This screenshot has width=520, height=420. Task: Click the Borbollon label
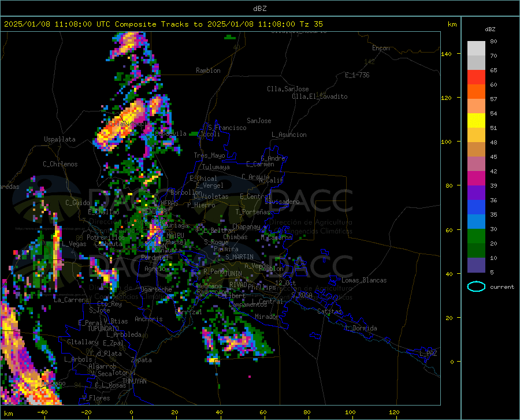pyautogui.click(x=186, y=192)
